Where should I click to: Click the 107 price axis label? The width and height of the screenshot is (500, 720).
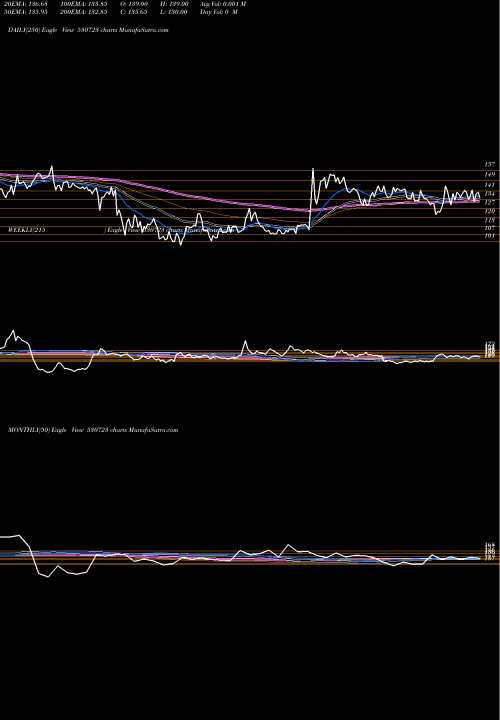(489, 228)
